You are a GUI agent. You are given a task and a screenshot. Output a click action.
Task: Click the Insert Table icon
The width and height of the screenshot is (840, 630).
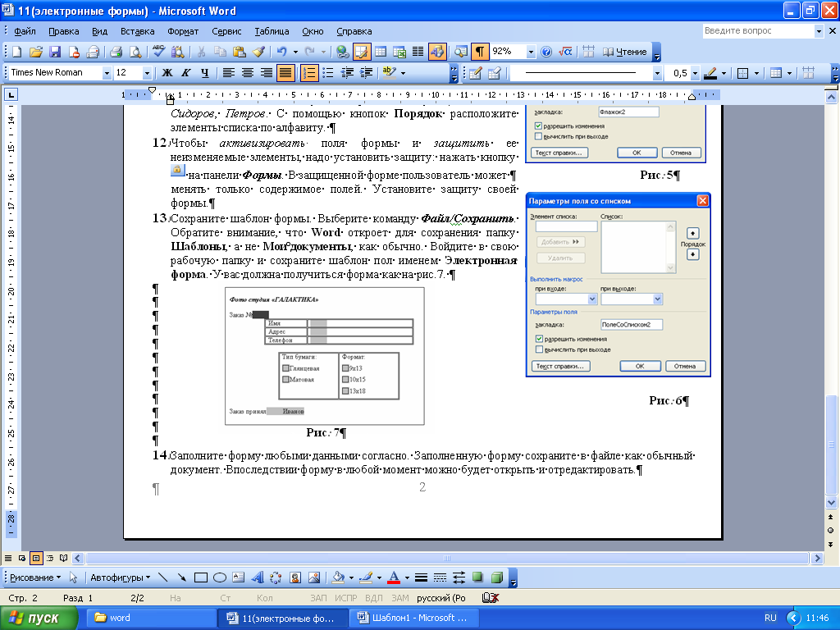tap(381, 52)
